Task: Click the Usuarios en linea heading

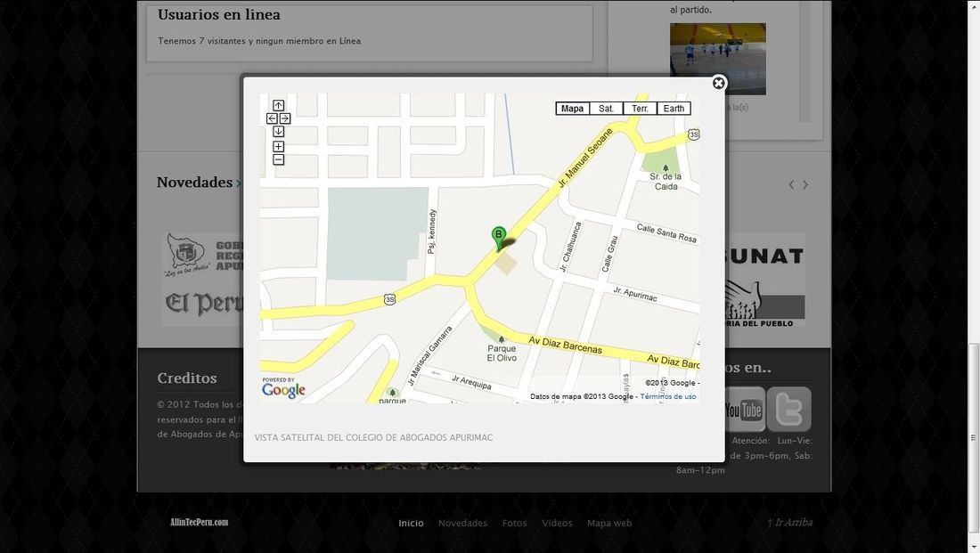Action: 219,14
